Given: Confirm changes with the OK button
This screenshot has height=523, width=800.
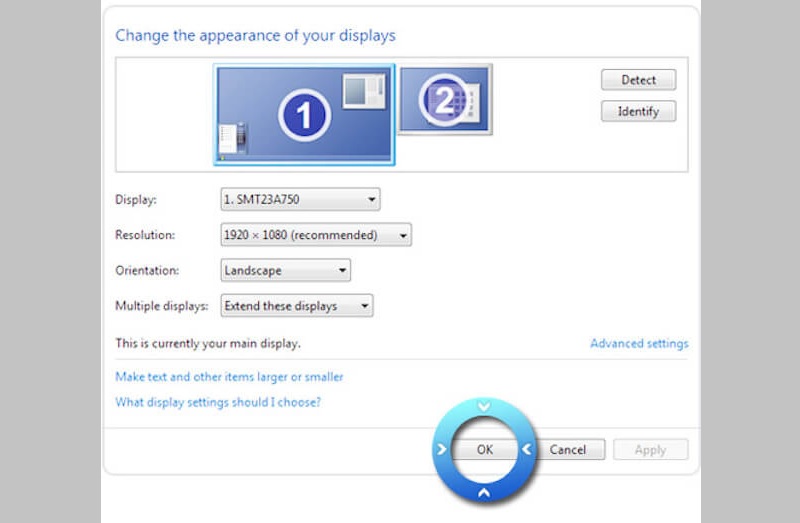Looking at the screenshot, I should tap(485, 450).
